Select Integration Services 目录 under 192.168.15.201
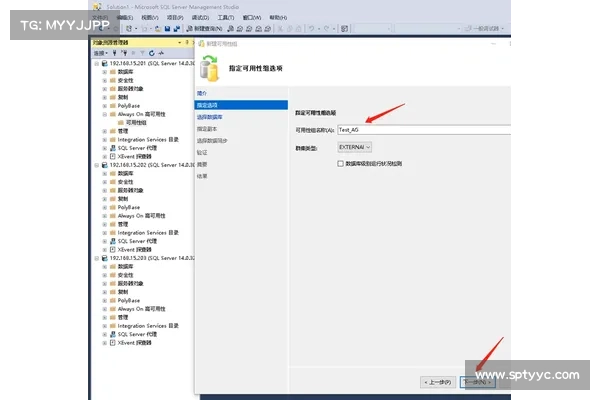This screenshot has width=600, height=400. click(148, 139)
